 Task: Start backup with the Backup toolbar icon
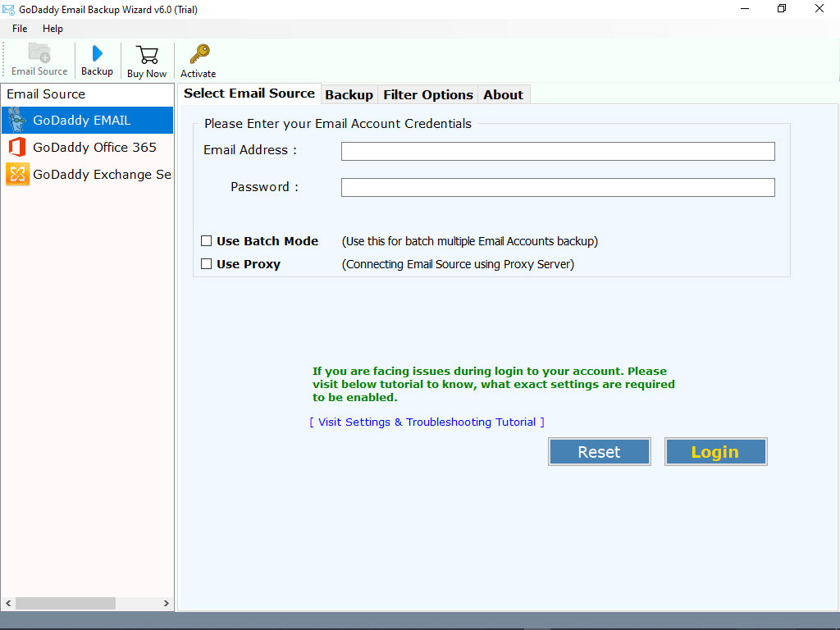pos(97,53)
